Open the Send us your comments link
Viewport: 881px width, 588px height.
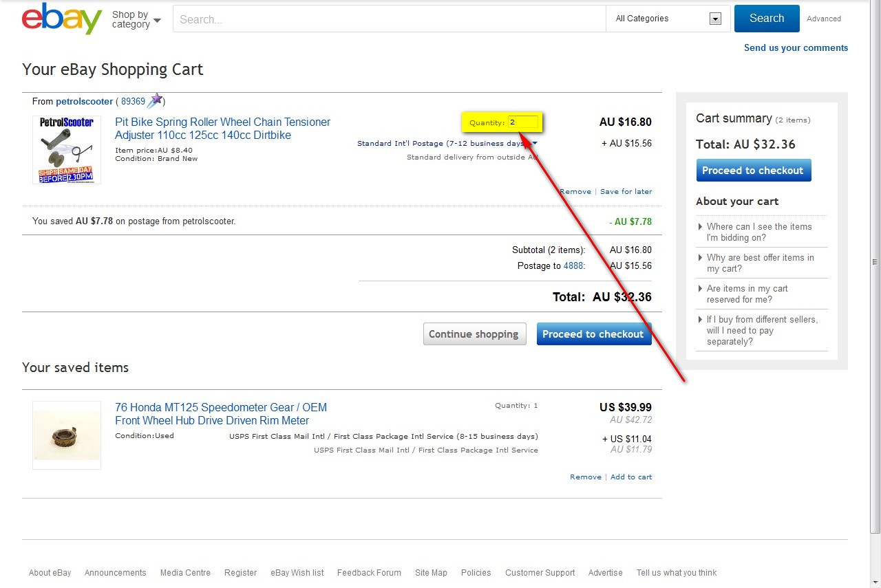tap(796, 48)
